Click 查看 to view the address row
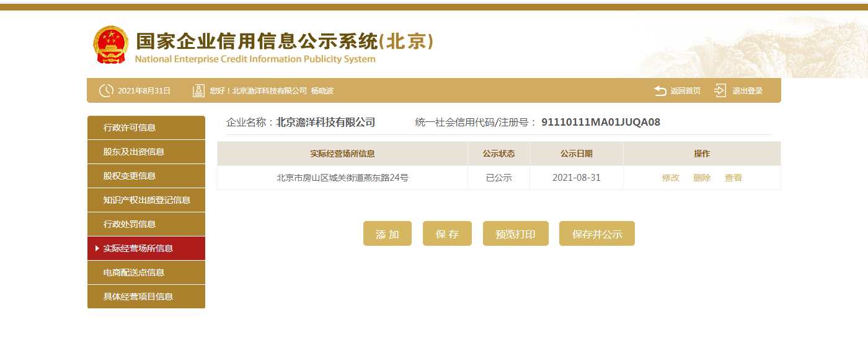 tap(733, 178)
